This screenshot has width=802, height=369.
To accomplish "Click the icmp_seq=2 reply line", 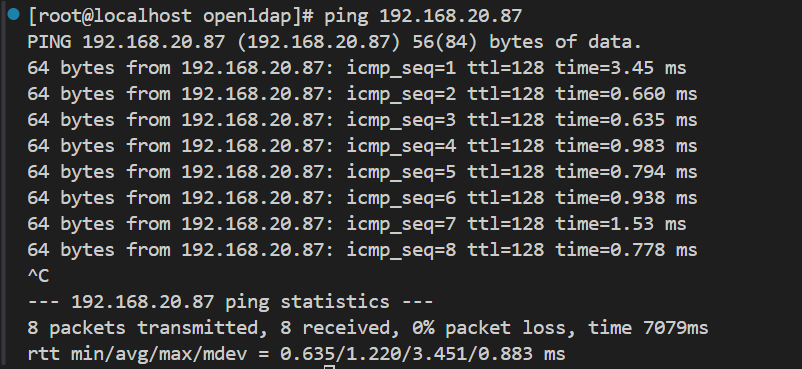I will coord(362,94).
